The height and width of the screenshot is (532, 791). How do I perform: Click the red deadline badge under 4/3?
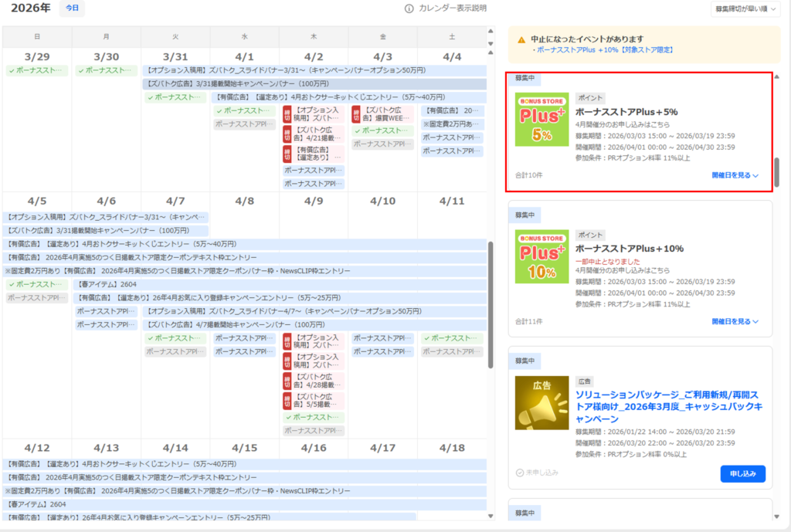tap(356, 114)
